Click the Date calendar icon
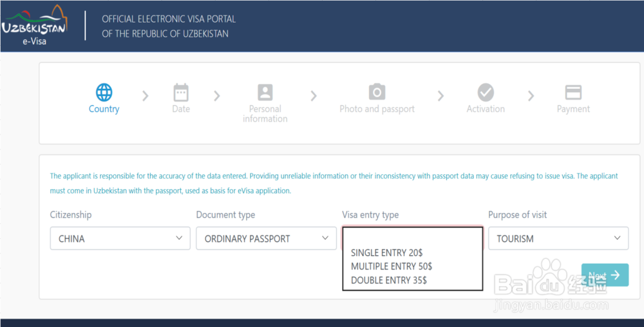This screenshot has width=644, height=327. coord(181,92)
